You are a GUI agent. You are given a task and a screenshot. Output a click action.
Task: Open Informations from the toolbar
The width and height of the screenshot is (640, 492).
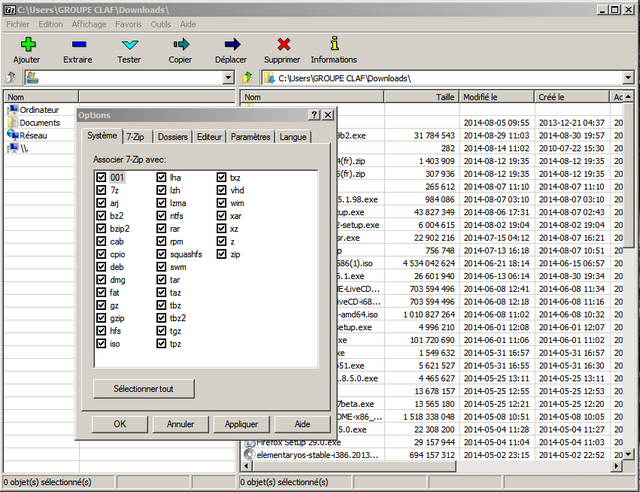[333, 44]
